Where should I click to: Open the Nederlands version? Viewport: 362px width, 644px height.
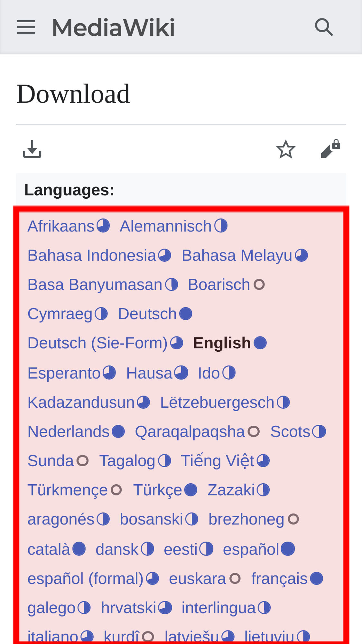[69, 431]
